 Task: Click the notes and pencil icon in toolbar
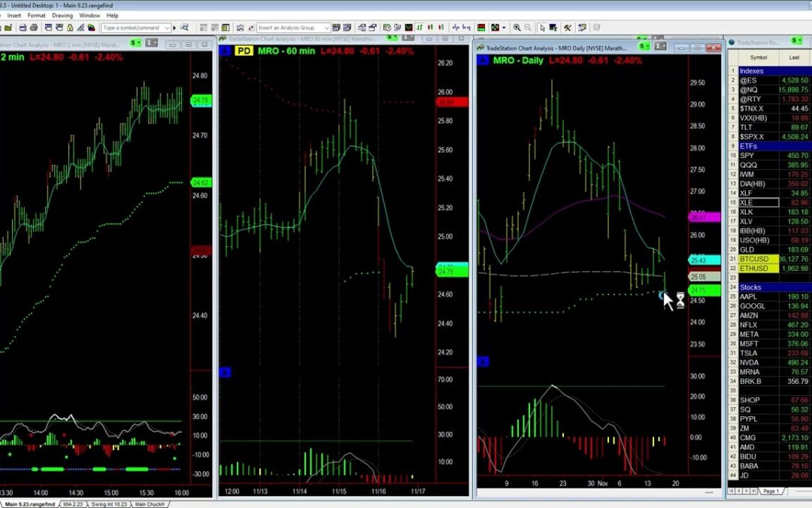click(x=582, y=28)
